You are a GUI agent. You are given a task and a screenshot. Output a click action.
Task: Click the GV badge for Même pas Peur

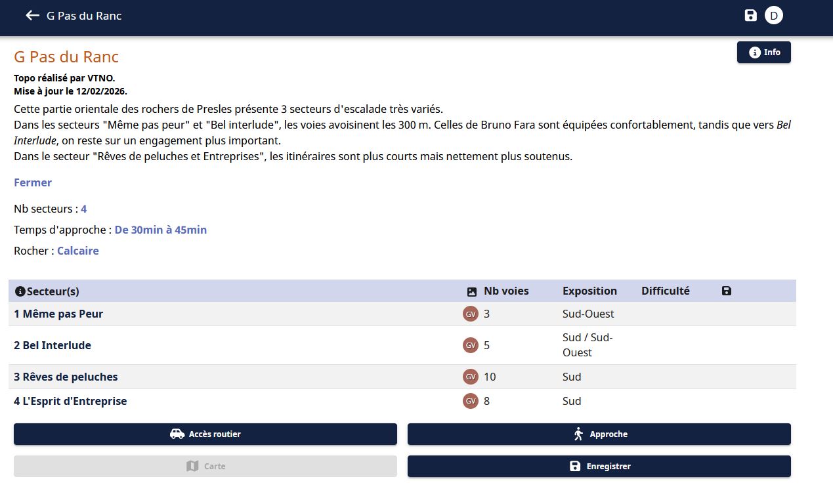pos(471,314)
